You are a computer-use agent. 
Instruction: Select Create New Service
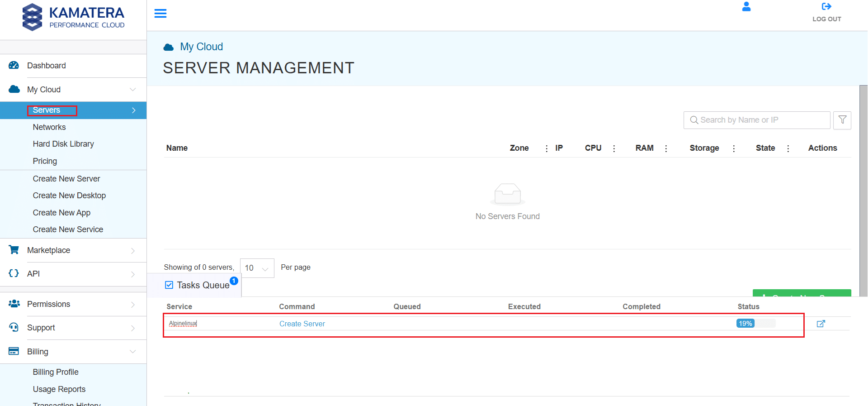pos(68,229)
